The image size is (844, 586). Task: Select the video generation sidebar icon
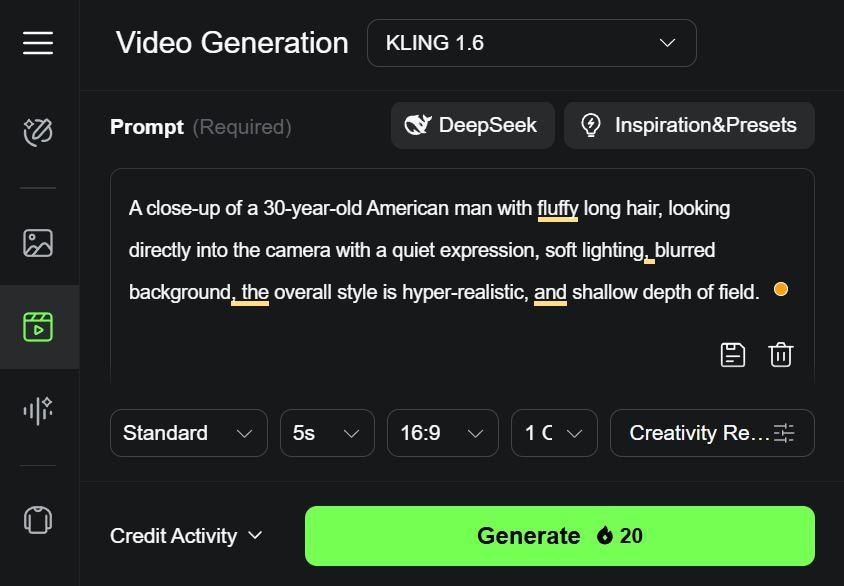click(38, 327)
